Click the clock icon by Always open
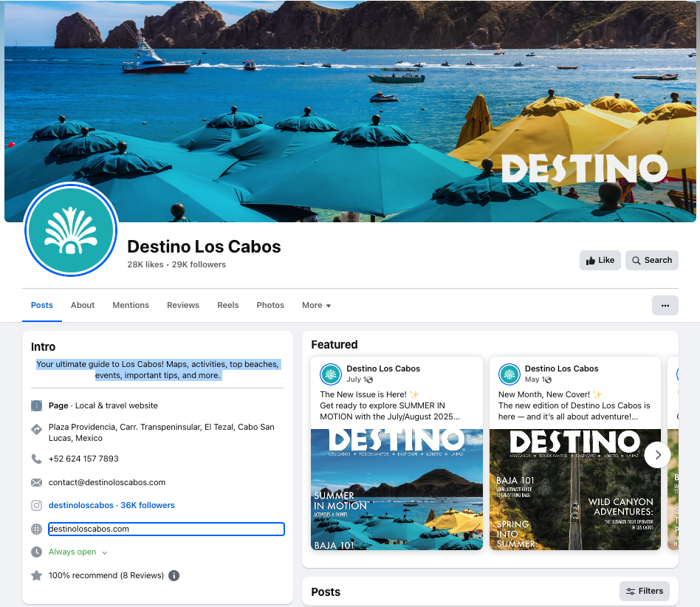Viewport: 700px width, 607px height. coord(37,552)
